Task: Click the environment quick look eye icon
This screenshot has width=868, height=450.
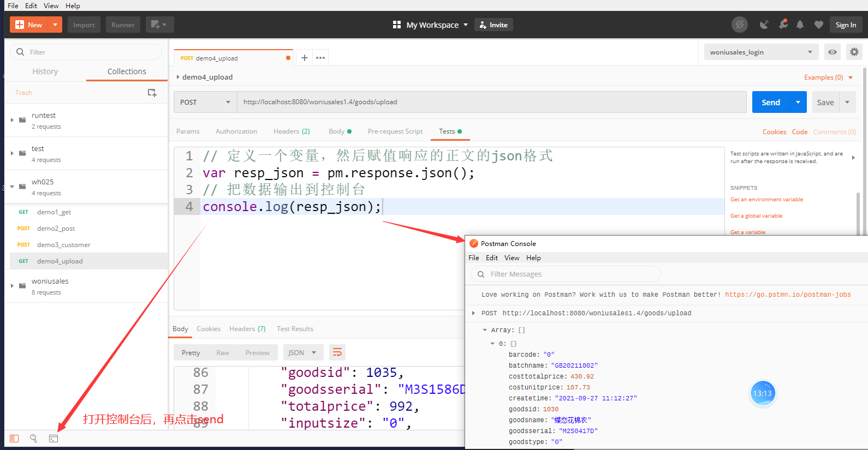Action: pos(832,52)
